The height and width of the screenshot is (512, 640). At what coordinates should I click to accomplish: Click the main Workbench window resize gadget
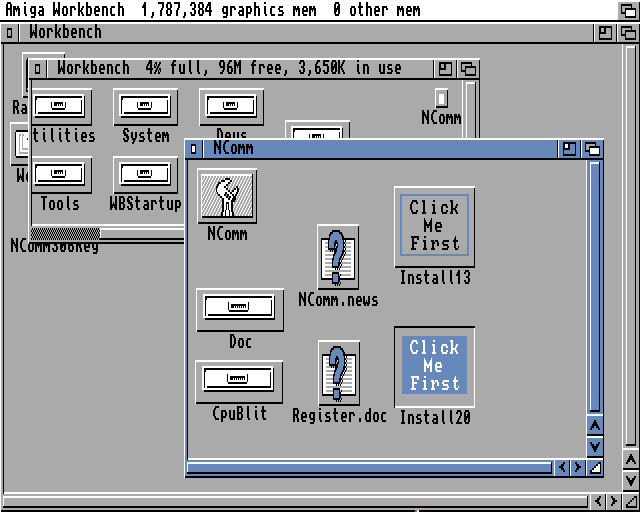[x=631, y=501]
